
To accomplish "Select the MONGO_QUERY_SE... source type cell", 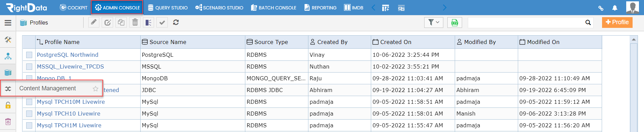I will pos(277,78).
